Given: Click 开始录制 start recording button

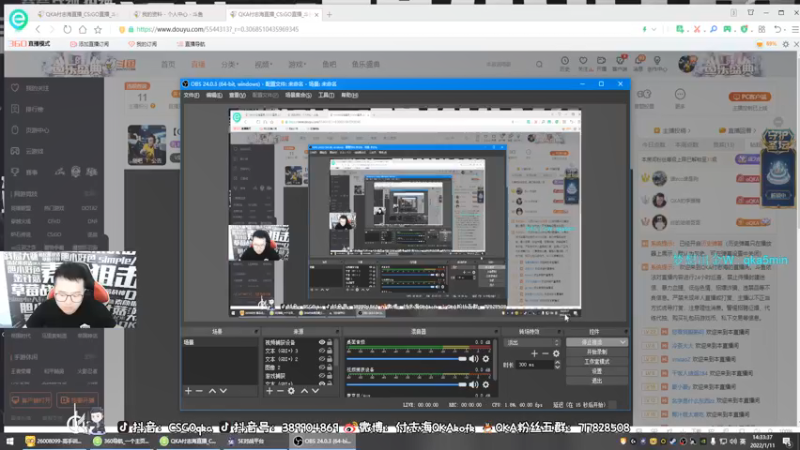Looking at the screenshot, I should 596,352.
